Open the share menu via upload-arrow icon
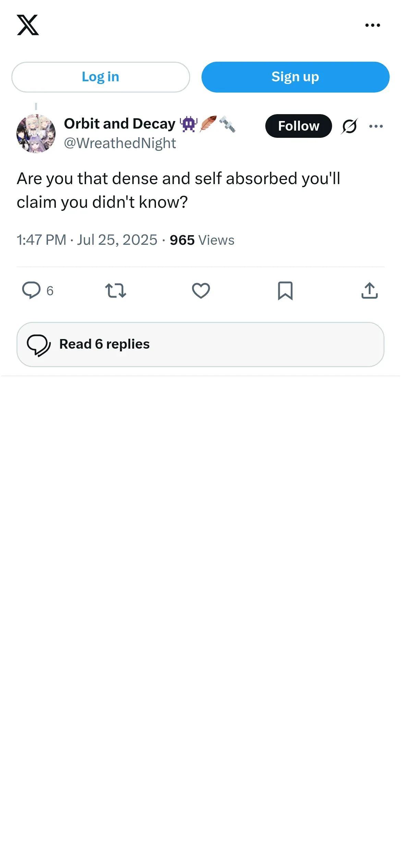Image resolution: width=401 pixels, height=868 pixels. coord(369,291)
